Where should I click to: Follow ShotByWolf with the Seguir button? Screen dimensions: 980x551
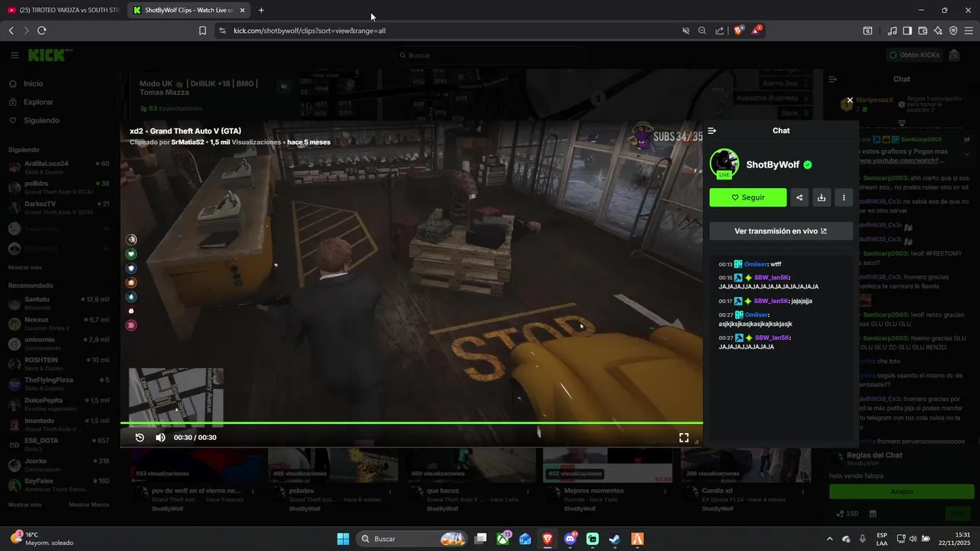[748, 197]
